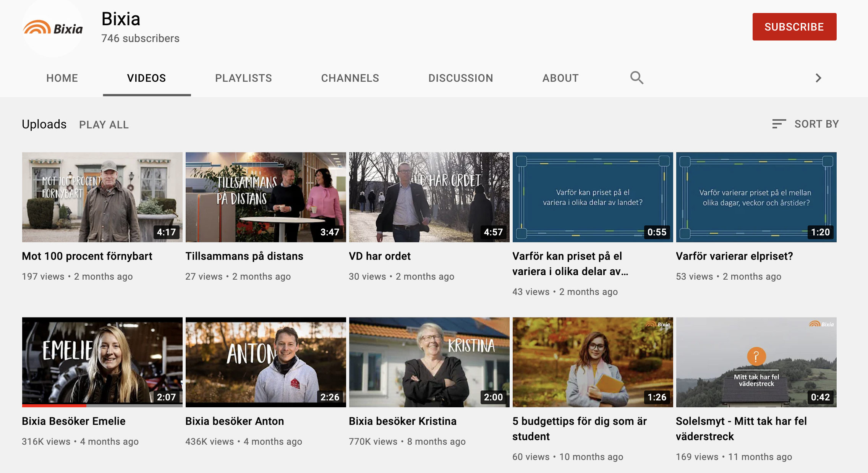
Task: Click the 0:42 duration badge
Action: tap(820, 397)
